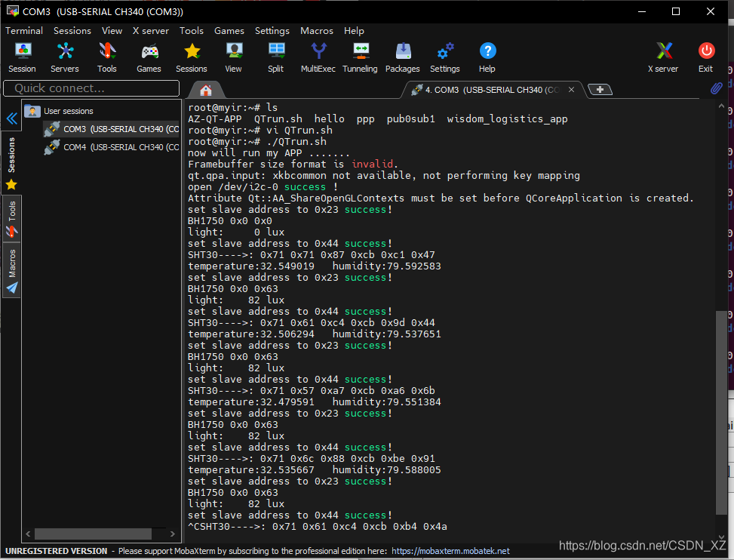Click the red Exit power icon
The image size is (734, 560).
tap(706, 57)
